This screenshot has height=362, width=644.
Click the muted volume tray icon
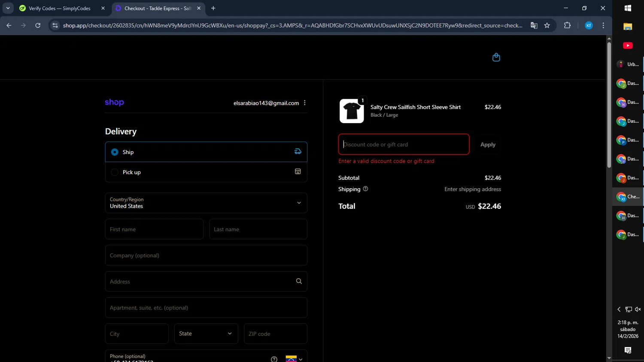[x=638, y=309]
